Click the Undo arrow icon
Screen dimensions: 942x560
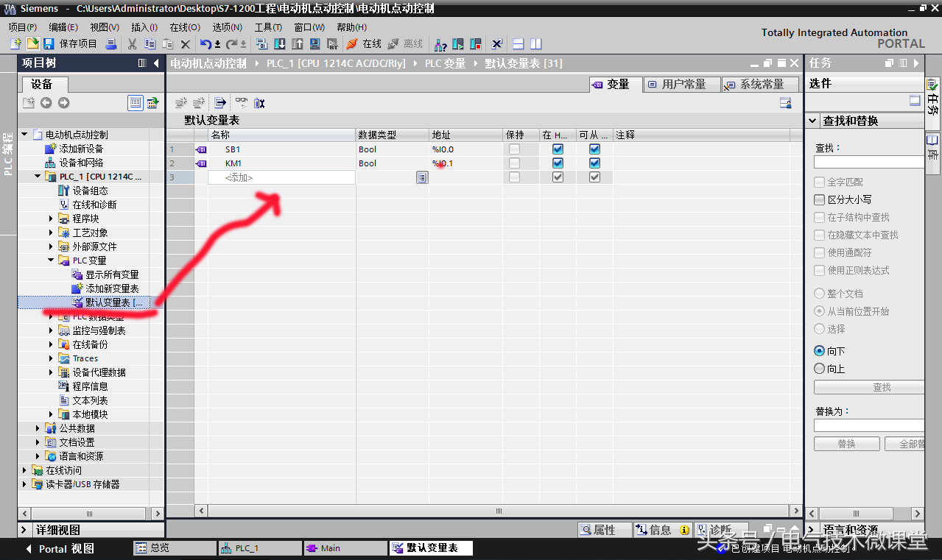tap(206, 44)
